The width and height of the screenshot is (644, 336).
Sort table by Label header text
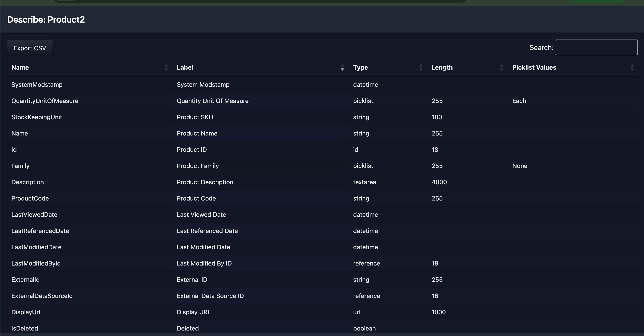(185, 67)
